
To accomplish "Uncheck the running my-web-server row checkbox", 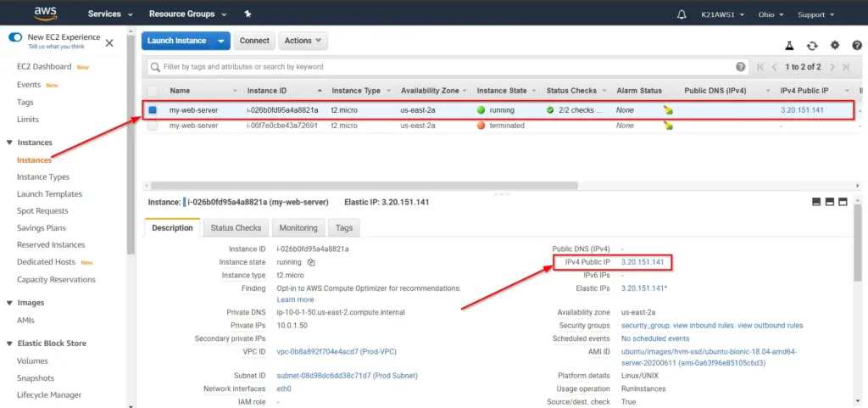I will click(153, 110).
